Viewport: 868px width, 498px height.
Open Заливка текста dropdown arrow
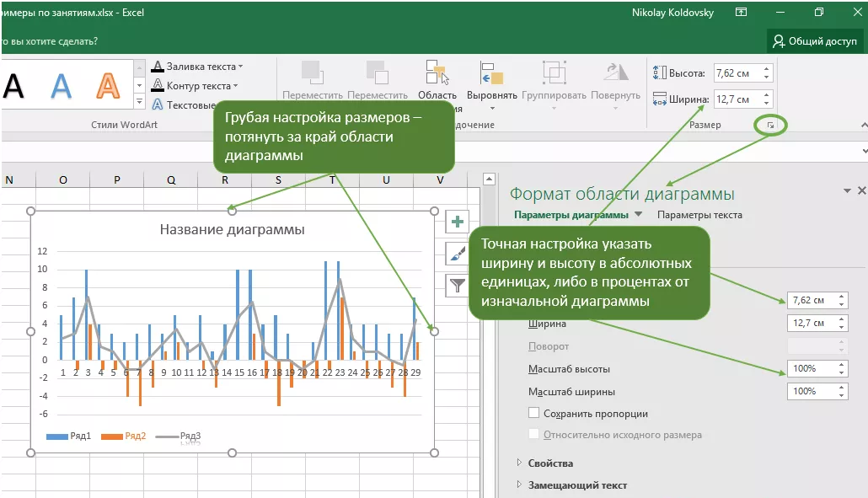pyautogui.click(x=241, y=67)
